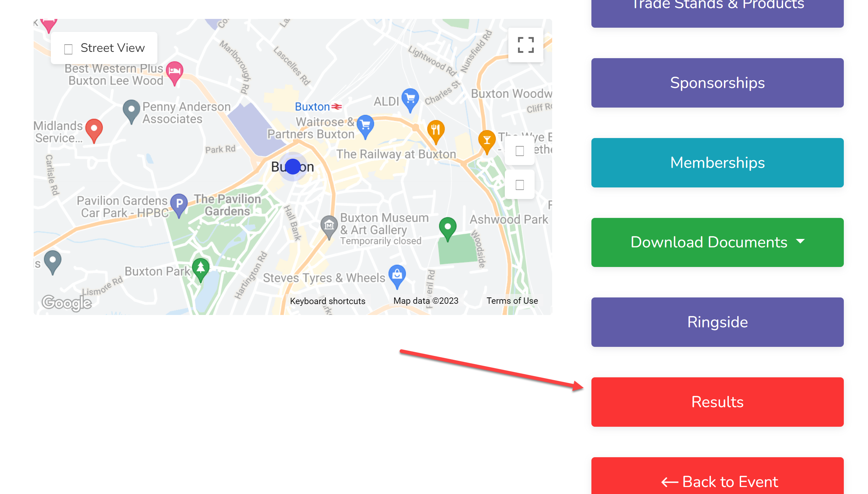Select the Ashwood Park green marker
Viewport: 868px width, 494px height.
tap(448, 229)
